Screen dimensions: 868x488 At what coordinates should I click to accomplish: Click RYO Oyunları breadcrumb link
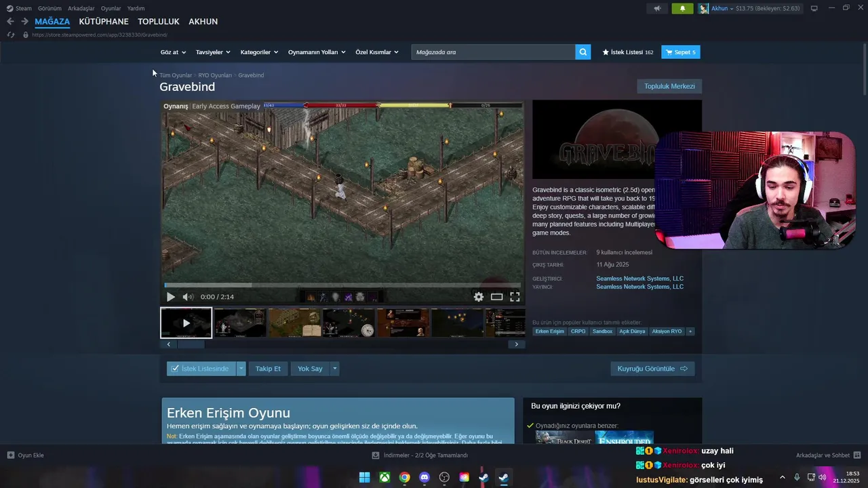215,75
